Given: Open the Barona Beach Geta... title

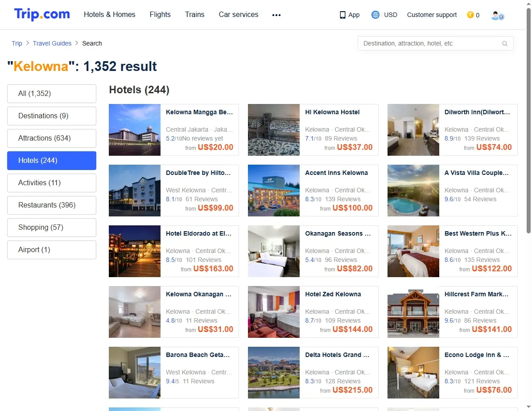Looking at the screenshot, I should coord(198,355).
